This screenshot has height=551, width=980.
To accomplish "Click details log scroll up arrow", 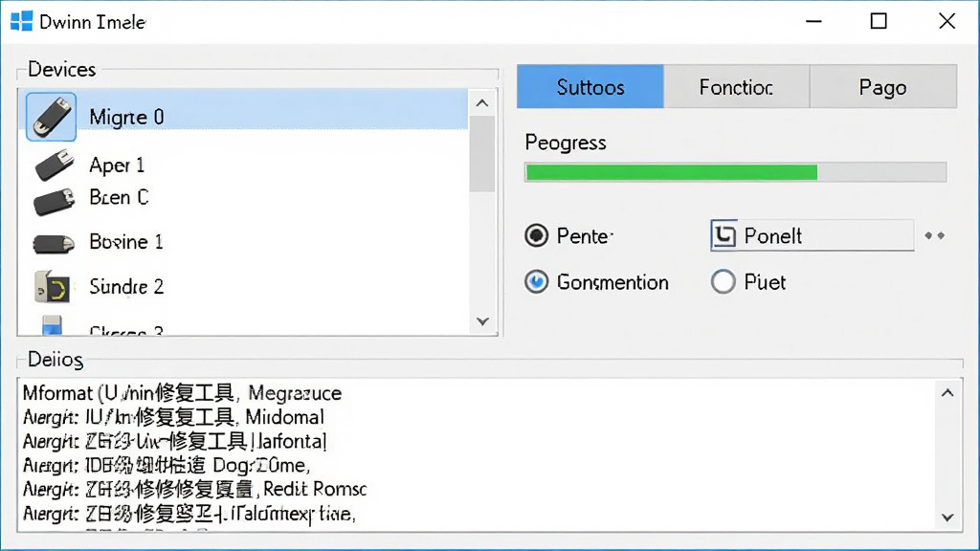I will point(947,393).
